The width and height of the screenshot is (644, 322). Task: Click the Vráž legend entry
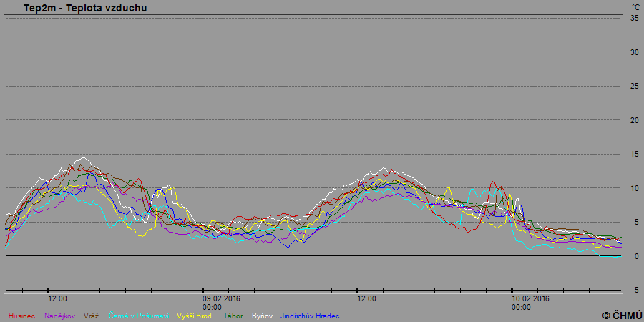pos(92,316)
